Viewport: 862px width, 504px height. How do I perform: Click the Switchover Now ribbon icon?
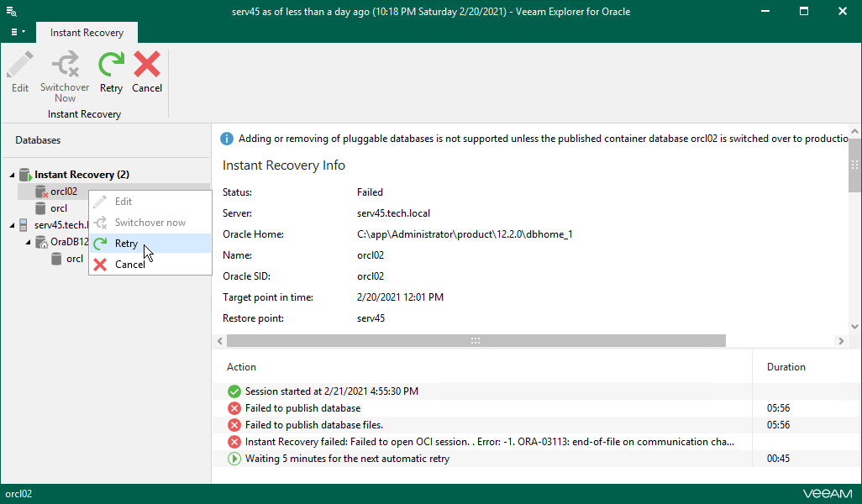pyautogui.click(x=65, y=65)
